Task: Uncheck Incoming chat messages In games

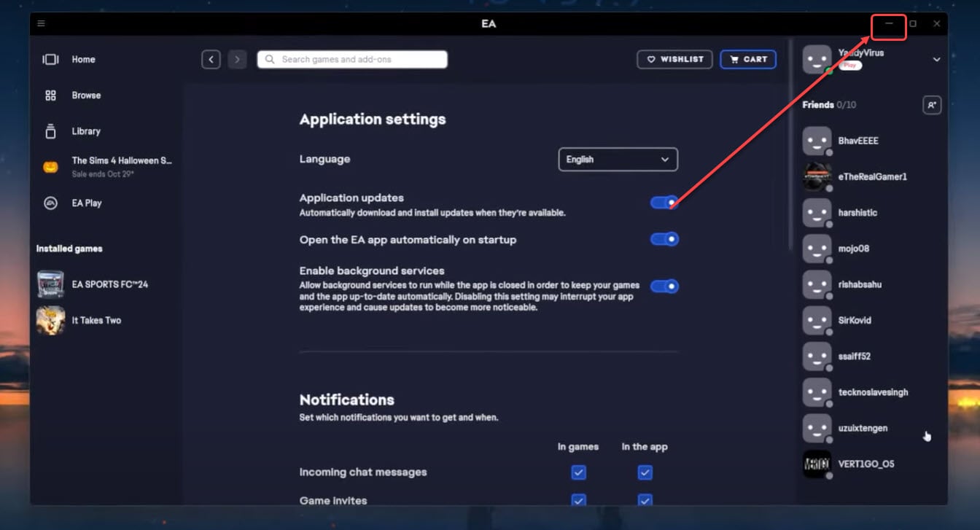Action: pyautogui.click(x=578, y=473)
